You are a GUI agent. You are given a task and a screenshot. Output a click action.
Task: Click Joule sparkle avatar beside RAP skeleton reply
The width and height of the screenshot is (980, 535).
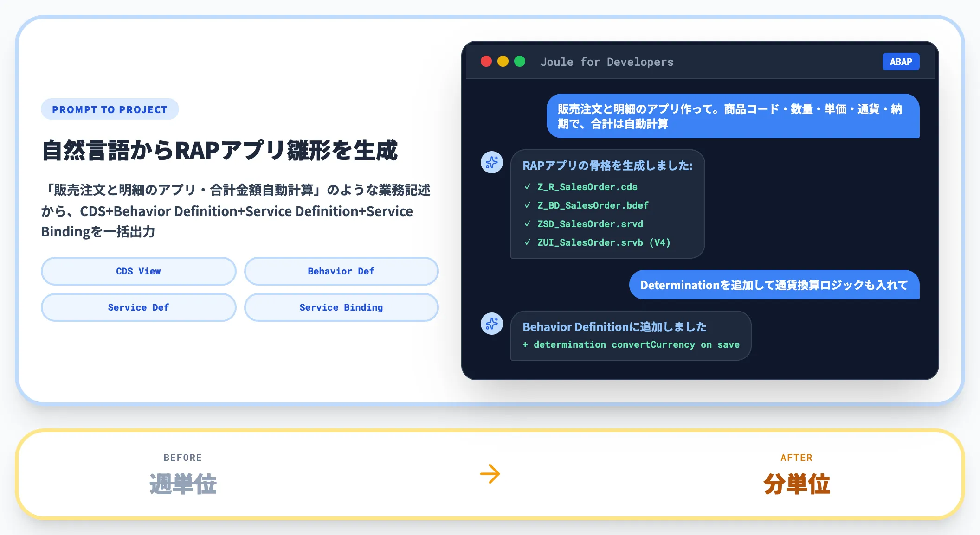(x=492, y=162)
